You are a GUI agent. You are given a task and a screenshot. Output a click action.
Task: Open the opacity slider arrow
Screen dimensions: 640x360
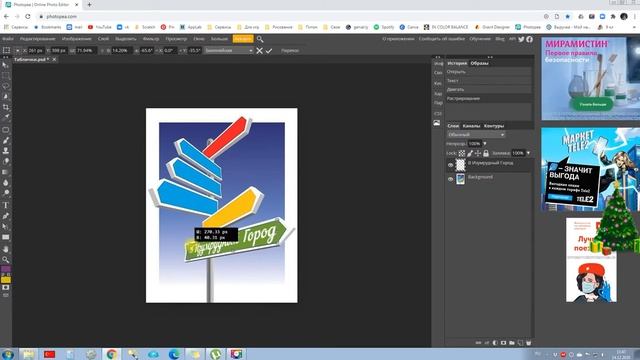(x=484, y=144)
